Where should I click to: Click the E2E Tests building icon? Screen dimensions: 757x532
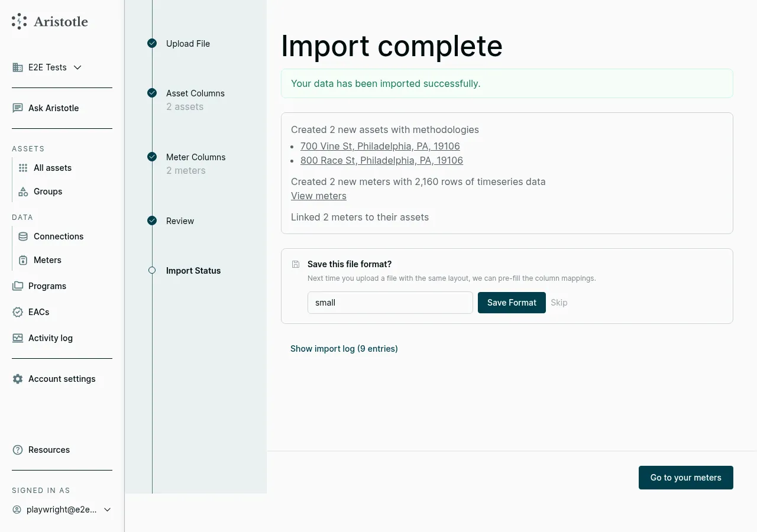18,67
